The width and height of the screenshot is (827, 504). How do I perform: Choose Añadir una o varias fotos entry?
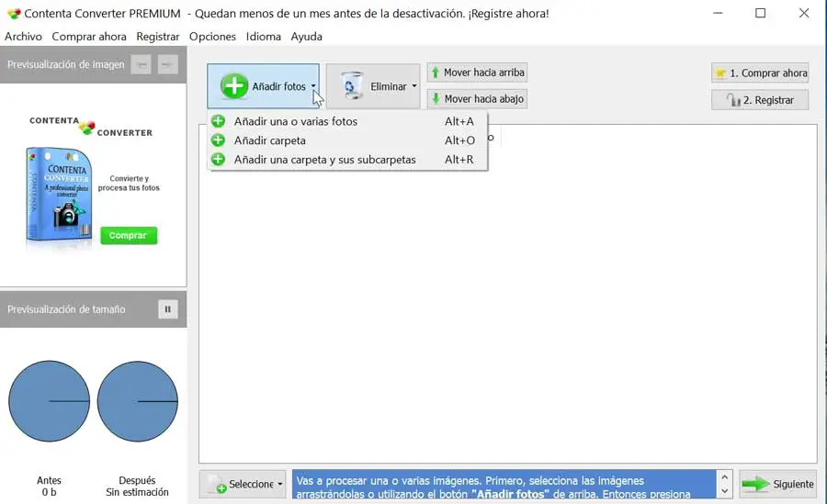pos(347,121)
